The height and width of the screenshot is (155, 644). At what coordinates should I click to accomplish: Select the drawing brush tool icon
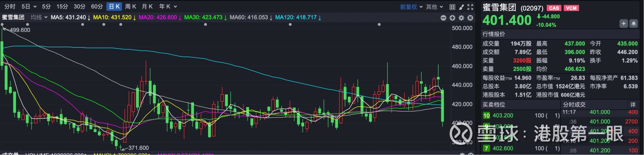[x=461, y=7]
